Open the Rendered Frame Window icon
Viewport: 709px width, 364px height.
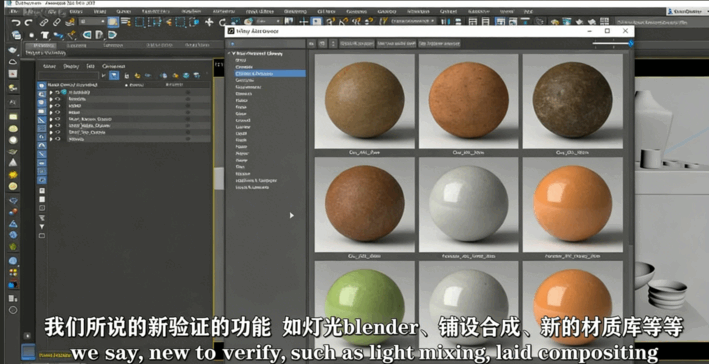tap(567, 22)
